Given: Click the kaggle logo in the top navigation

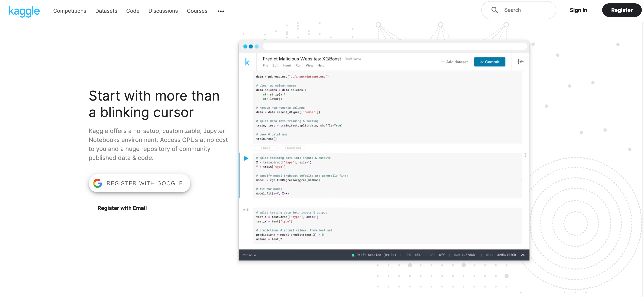Looking at the screenshot, I should (x=24, y=11).
